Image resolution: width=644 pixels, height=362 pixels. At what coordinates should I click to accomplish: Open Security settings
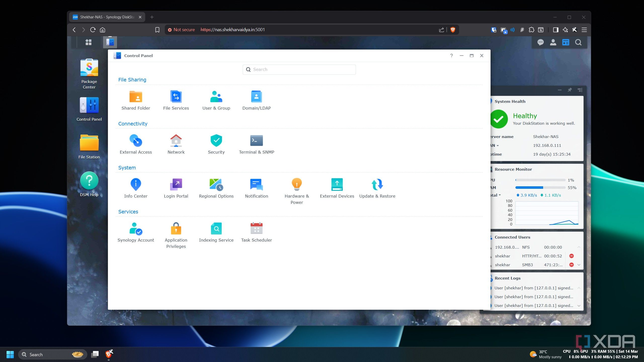216,145
